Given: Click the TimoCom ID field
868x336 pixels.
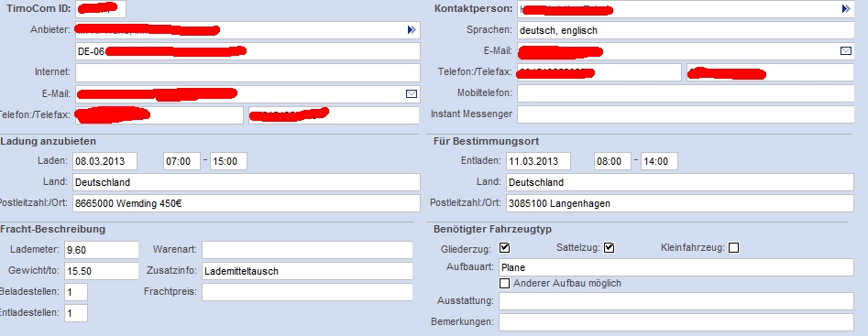Looking at the screenshot, I should coord(100,8).
